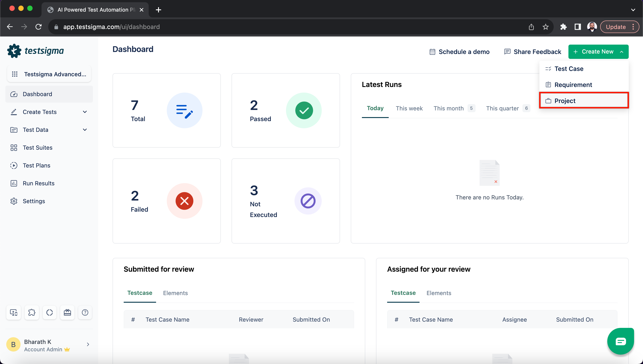Screen dimensions: 643x364
Task: Open the tab search dropdown arrow
Action: [633, 10]
